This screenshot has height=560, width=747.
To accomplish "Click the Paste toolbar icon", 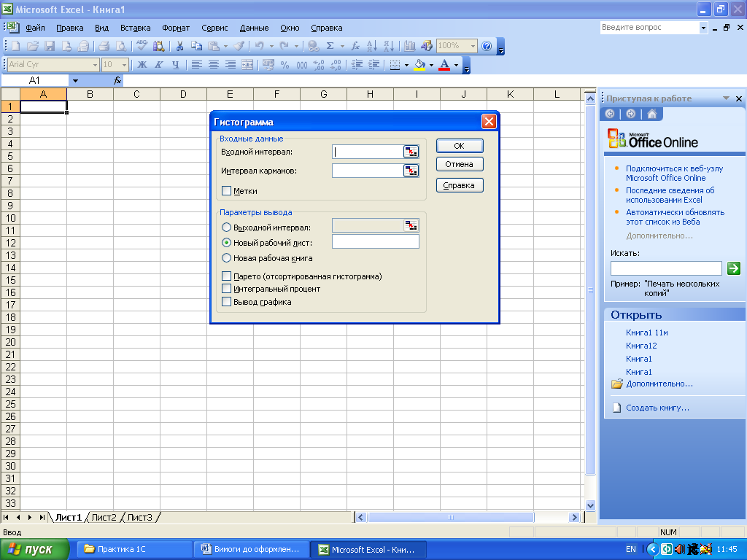I will (214, 46).
